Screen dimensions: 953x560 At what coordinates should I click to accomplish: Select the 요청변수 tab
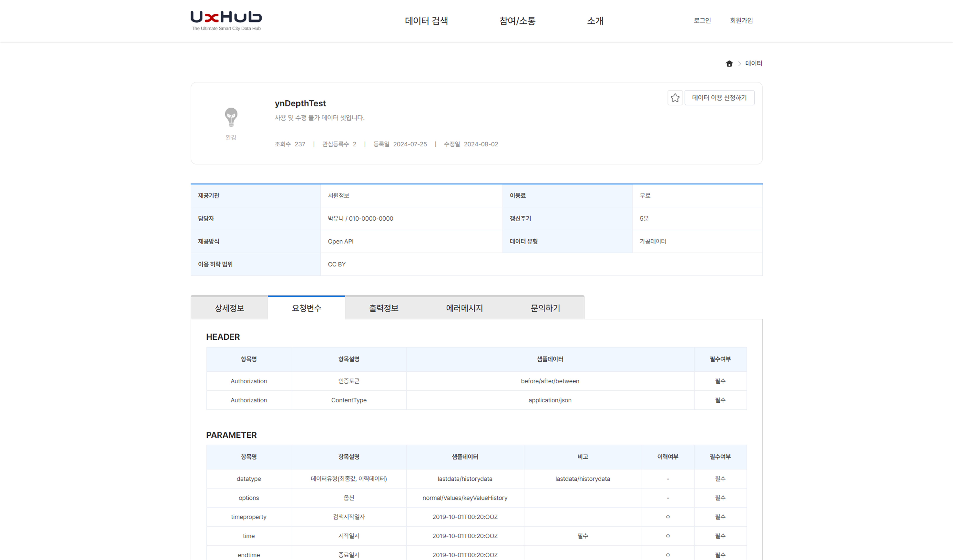coord(306,308)
